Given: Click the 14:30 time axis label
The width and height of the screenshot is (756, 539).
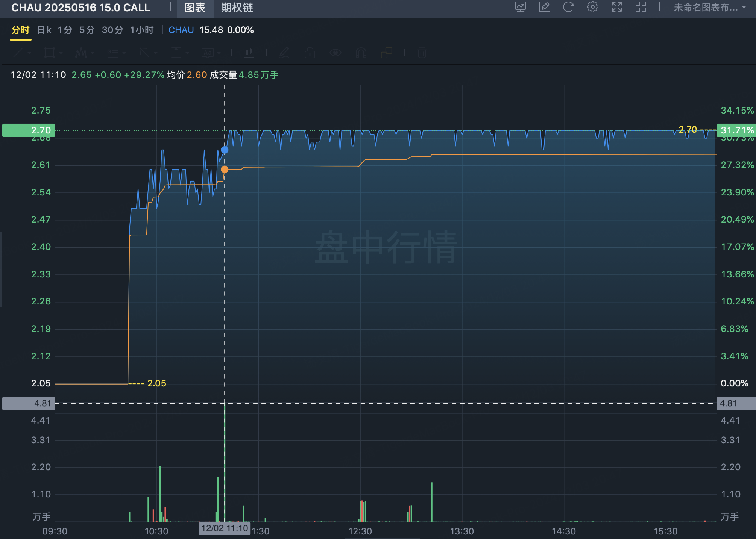Looking at the screenshot, I should (564, 531).
